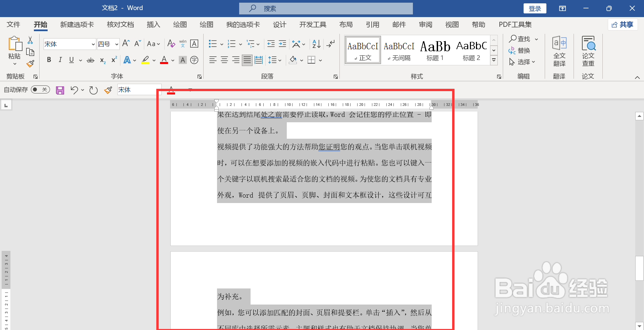Screen dimensions: 644x330
Task: Decrease paragraph indent
Action: (271, 44)
